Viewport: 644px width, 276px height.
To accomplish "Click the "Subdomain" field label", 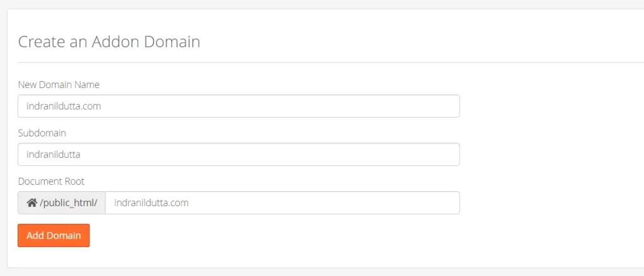I will pos(42,133).
